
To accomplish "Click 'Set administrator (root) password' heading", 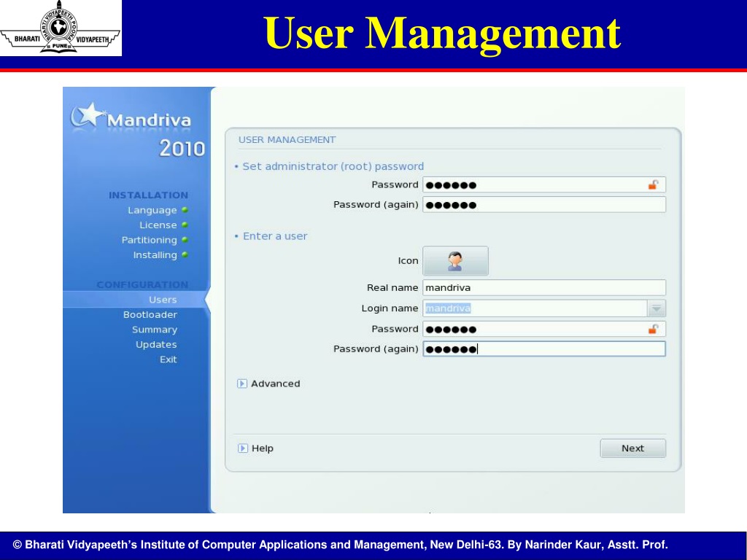I will pyautogui.click(x=333, y=166).
